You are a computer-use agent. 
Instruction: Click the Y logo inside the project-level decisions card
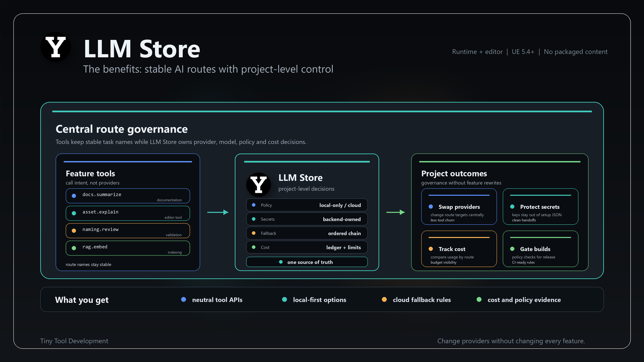[x=258, y=185]
